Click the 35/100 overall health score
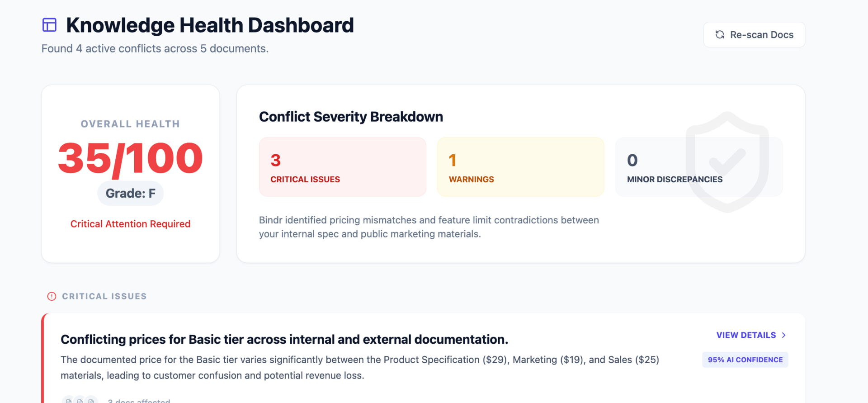868x403 pixels. (130, 158)
